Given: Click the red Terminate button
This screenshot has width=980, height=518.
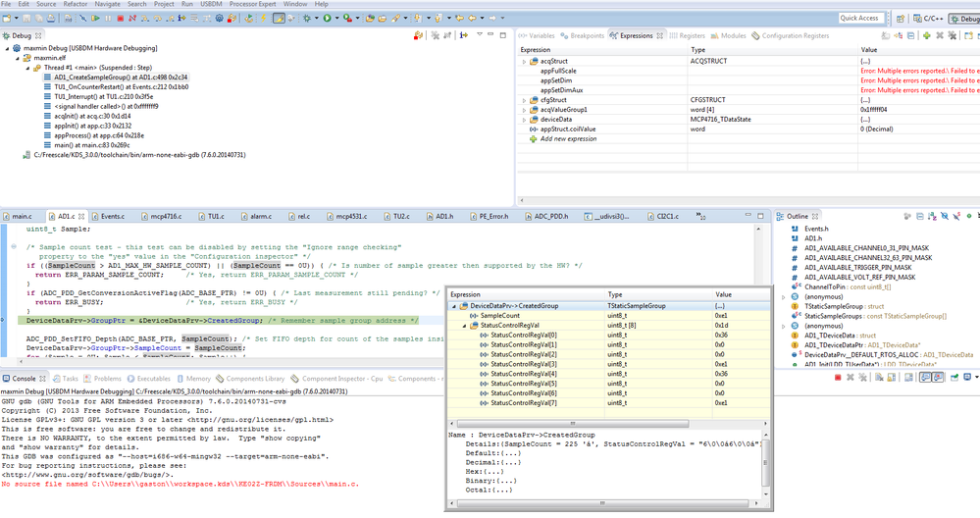Looking at the screenshot, I should click(x=121, y=18).
